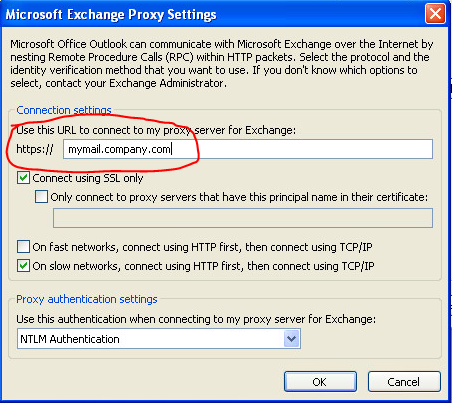This screenshot has height=403, width=452.
Task: Select the NTLM Authentication combo box
Action: tap(159, 339)
